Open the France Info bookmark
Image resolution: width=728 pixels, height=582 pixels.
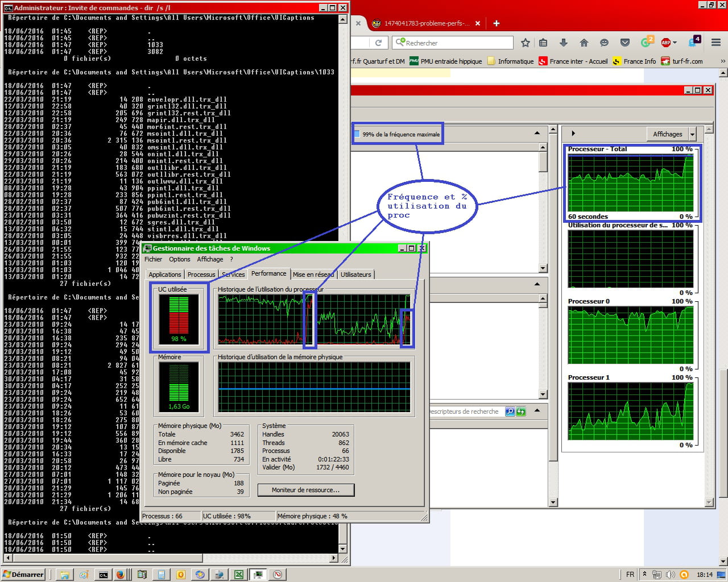tap(634, 61)
